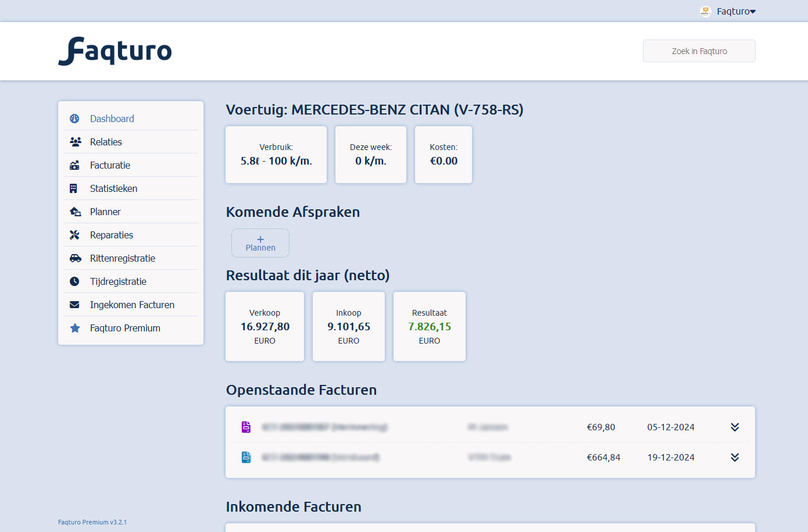Expand the invoice row dated 19-12-2024
808x532 pixels.
click(x=735, y=457)
